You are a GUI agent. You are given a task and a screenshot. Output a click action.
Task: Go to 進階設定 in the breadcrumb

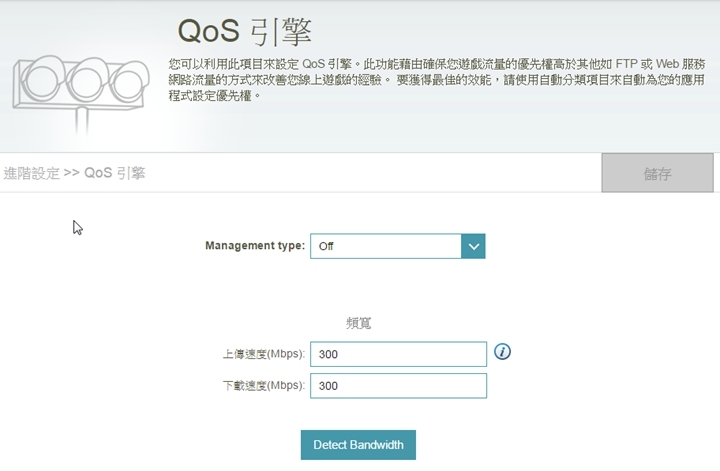[x=32, y=173]
